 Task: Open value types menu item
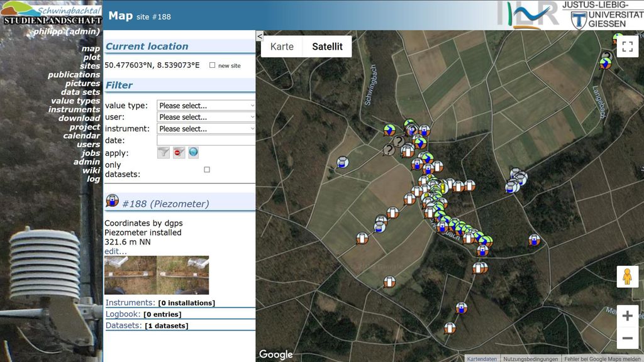pyautogui.click(x=75, y=101)
